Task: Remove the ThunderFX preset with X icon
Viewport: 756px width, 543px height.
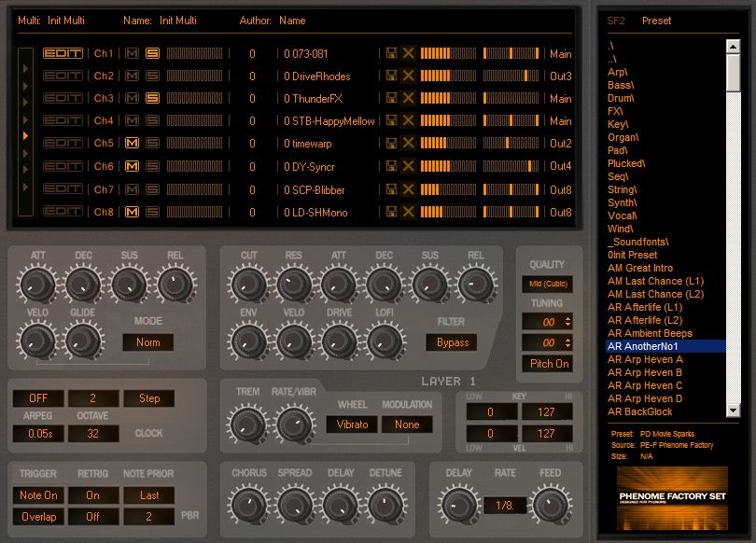Action: [x=408, y=98]
